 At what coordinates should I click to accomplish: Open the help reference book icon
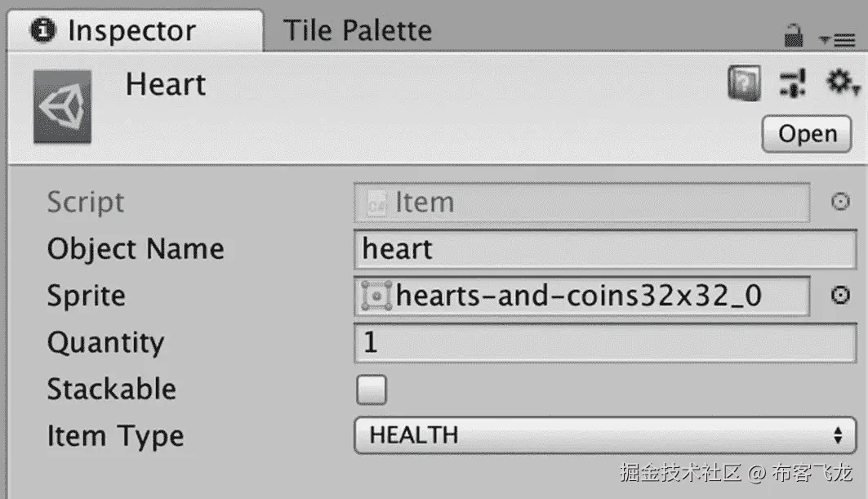(744, 83)
